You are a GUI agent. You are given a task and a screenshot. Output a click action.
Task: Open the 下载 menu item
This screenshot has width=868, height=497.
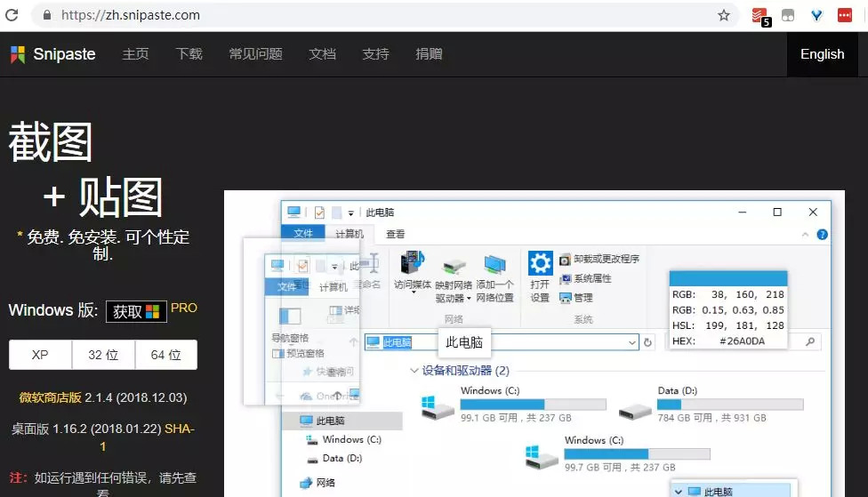pos(189,53)
